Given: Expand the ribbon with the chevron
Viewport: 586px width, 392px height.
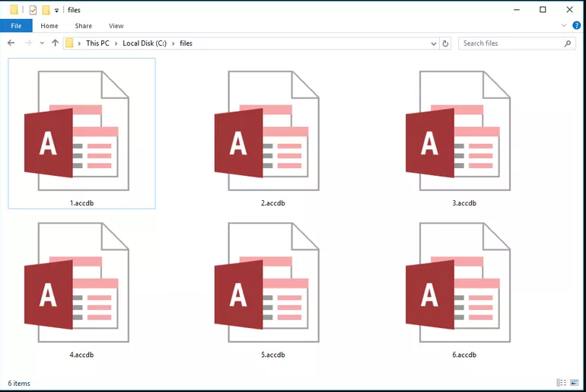Looking at the screenshot, I should [x=564, y=25].
